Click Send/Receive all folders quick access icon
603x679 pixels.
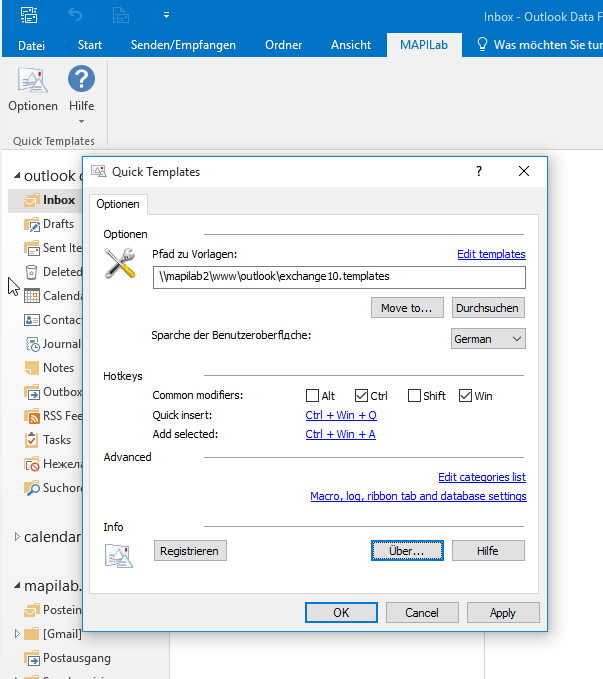[x=29, y=15]
